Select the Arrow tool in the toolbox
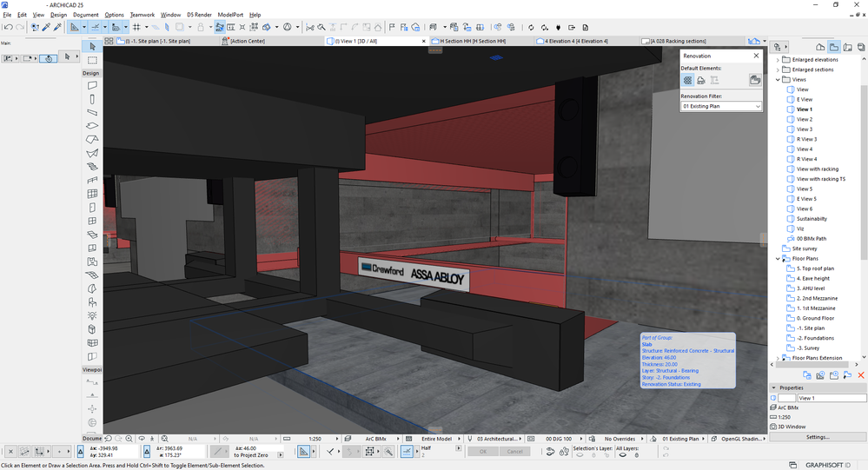Viewport: 868px width, 470px height. point(92,45)
